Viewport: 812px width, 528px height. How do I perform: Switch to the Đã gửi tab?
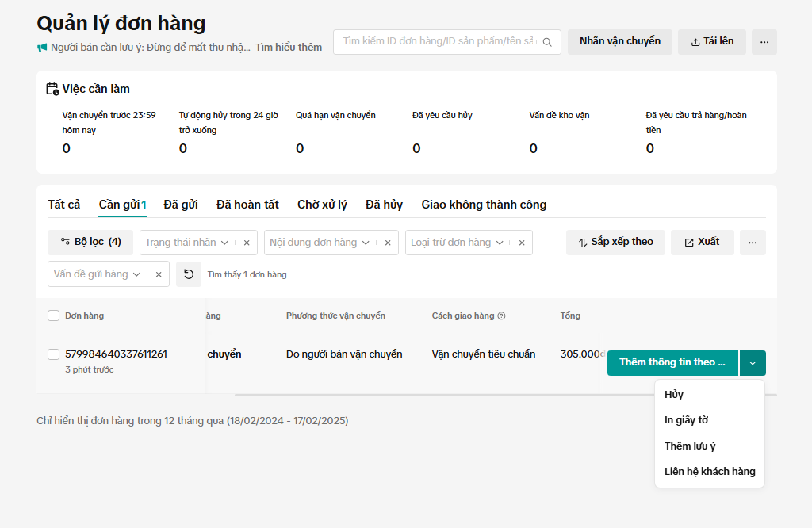point(181,205)
